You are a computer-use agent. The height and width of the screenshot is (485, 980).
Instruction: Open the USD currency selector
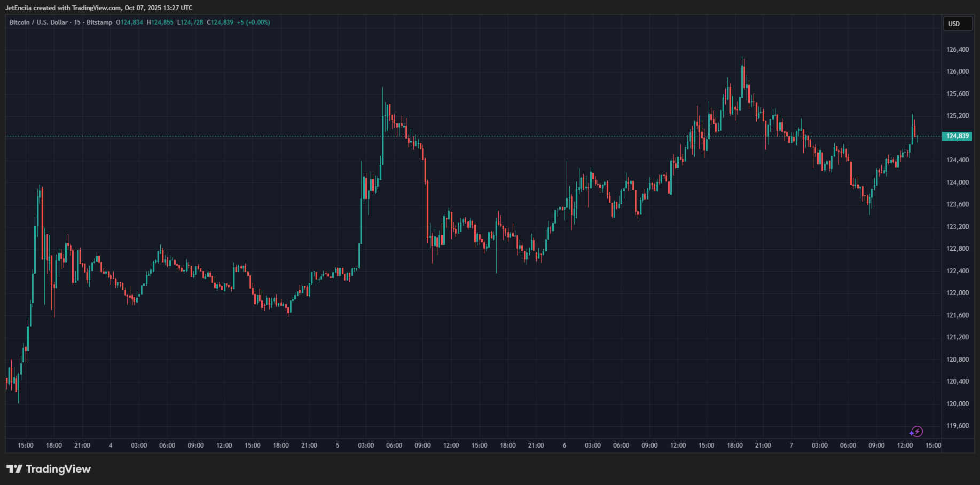click(x=957, y=23)
